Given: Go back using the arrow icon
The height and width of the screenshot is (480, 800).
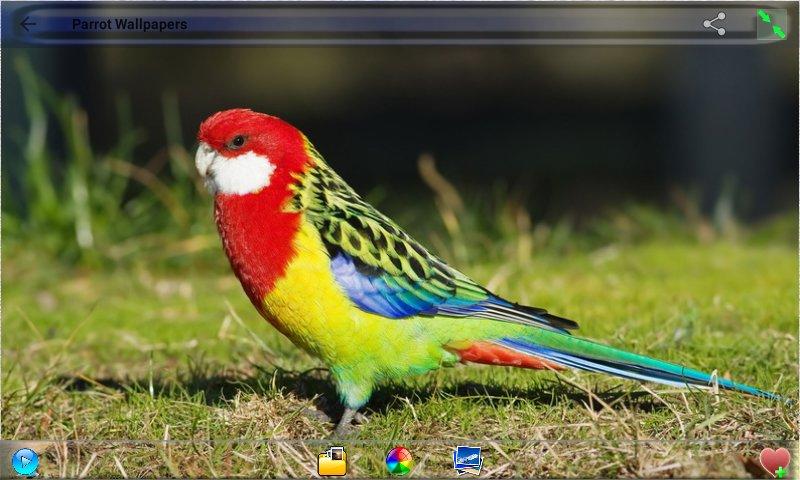Looking at the screenshot, I should (x=28, y=24).
